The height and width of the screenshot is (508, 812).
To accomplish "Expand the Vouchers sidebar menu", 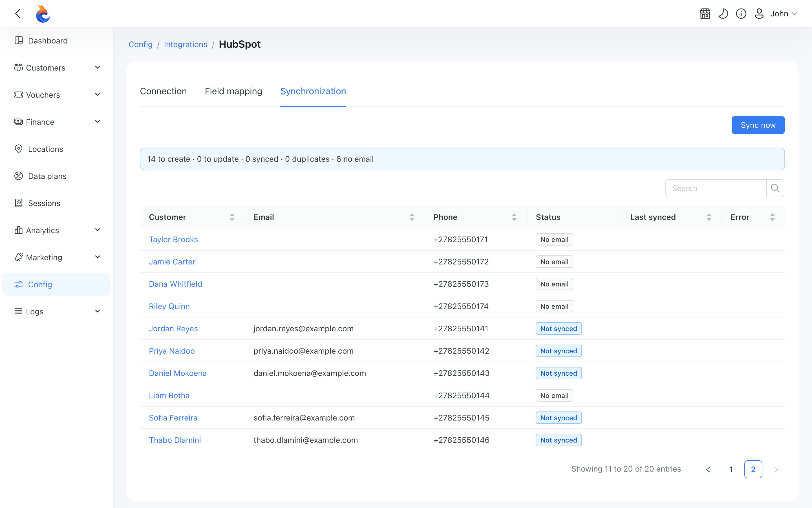I will (56, 95).
